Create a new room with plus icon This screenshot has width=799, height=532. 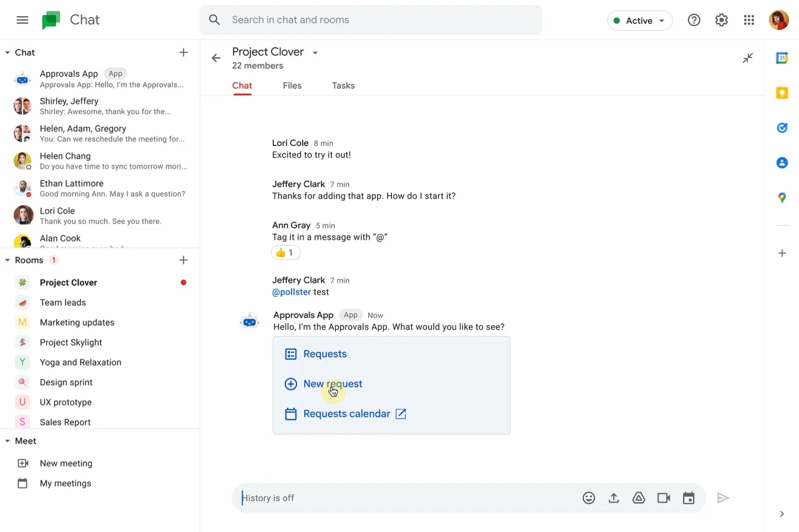click(x=184, y=260)
